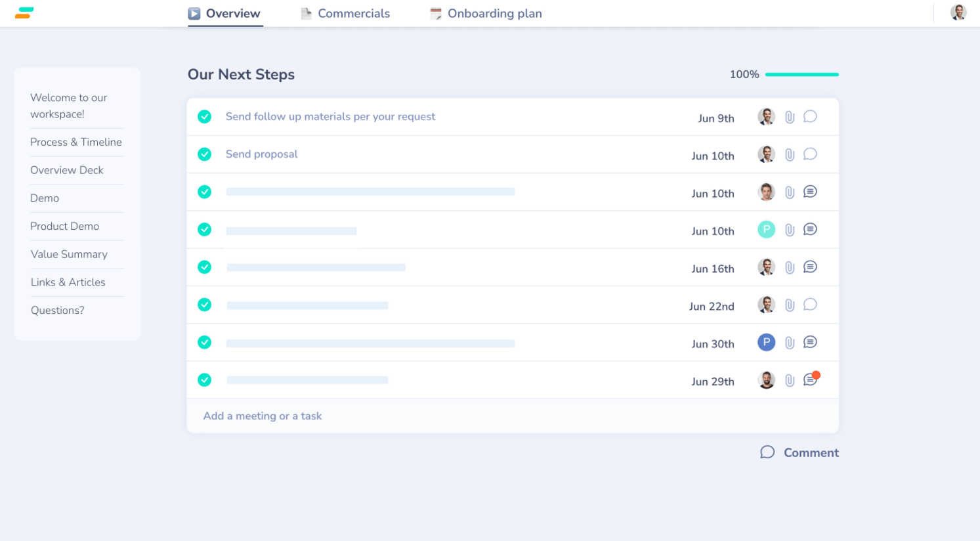Click the app logo in top left
The image size is (980, 541).
24,13
